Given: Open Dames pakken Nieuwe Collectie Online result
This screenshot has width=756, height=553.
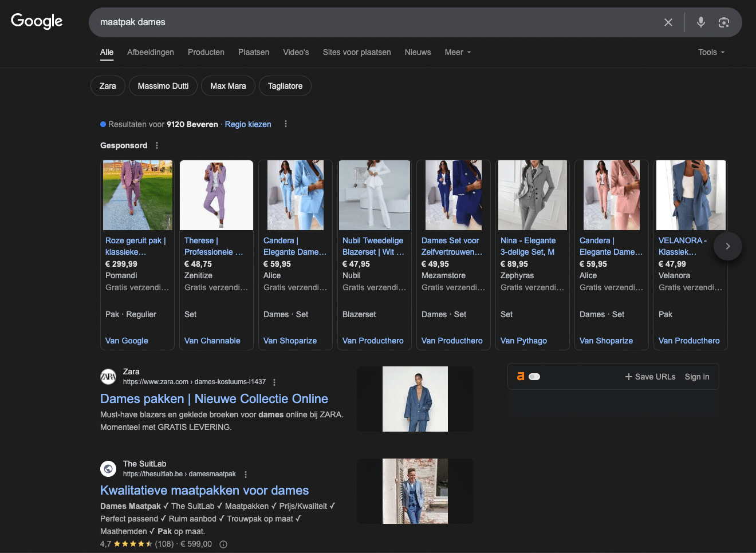Looking at the screenshot, I should point(214,398).
